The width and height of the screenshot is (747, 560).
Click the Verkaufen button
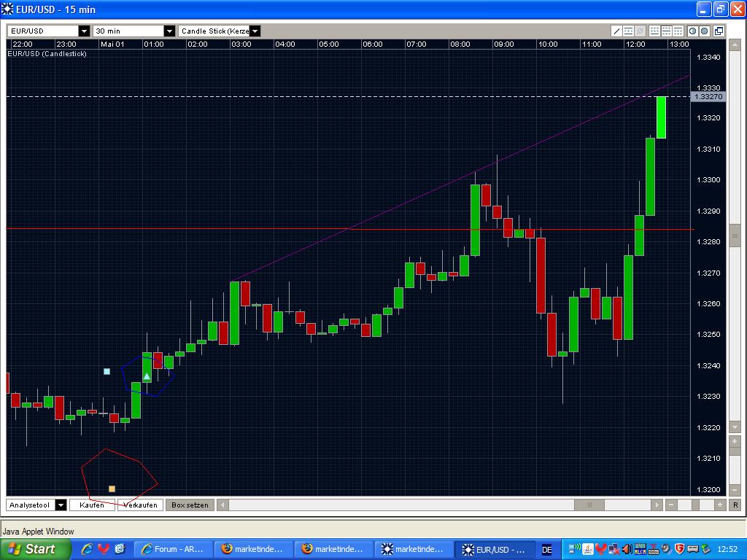[139, 505]
